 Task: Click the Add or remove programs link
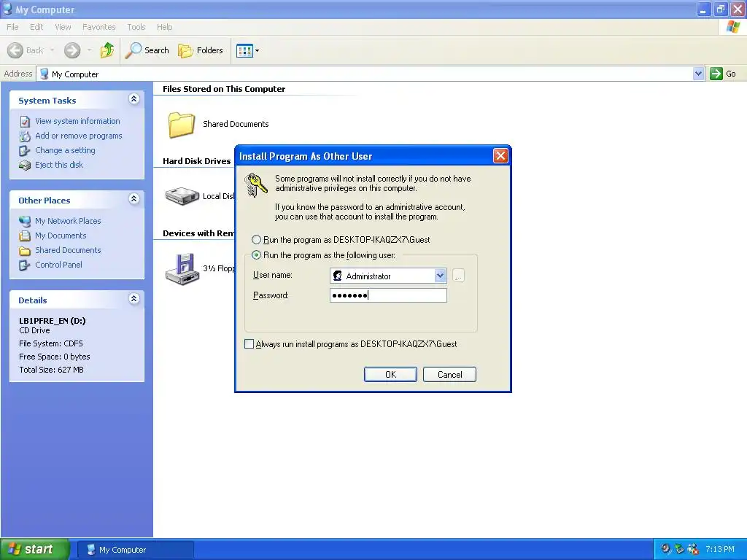(79, 136)
